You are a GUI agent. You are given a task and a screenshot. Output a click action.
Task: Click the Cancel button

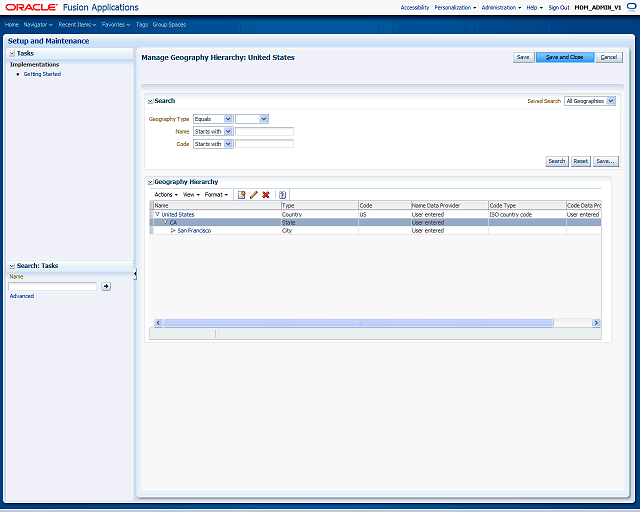pyautogui.click(x=609, y=57)
